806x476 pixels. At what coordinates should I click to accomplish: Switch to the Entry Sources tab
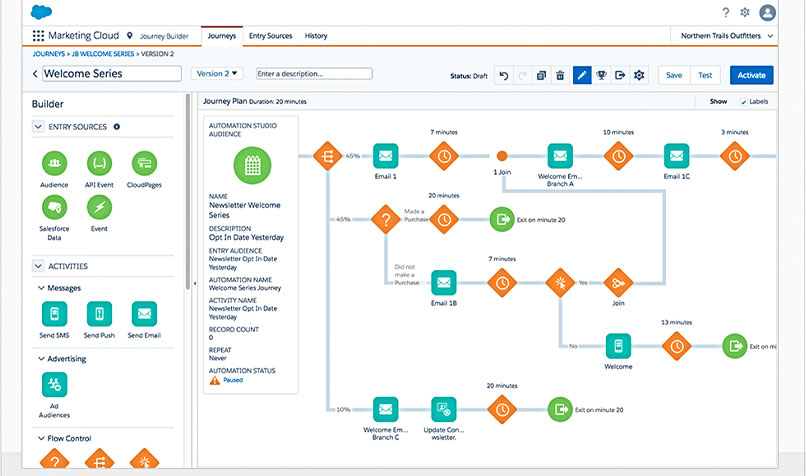point(270,35)
